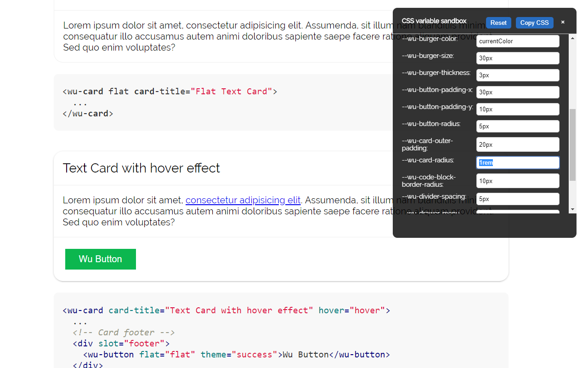Click the --wu-card-radius label text
Image resolution: width=588 pixels, height=368 pixels.
coord(428,160)
